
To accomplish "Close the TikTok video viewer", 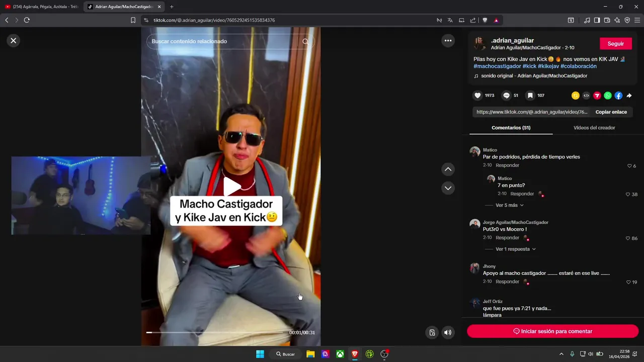I will click(x=14, y=41).
